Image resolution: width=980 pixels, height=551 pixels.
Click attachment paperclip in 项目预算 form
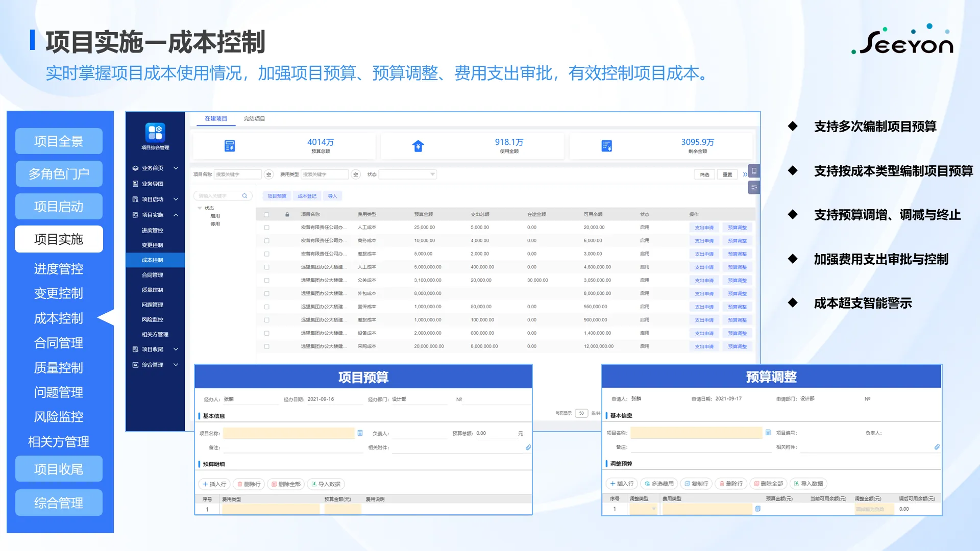[x=528, y=447]
